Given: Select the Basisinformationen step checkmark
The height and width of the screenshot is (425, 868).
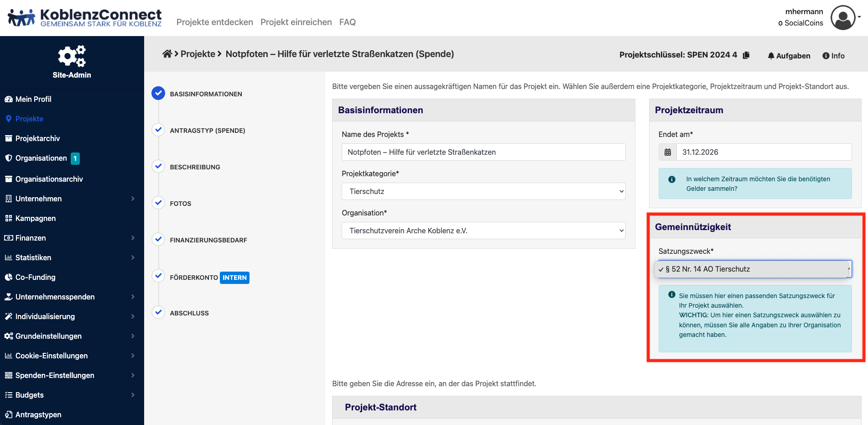Looking at the screenshot, I should click(158, 93).
